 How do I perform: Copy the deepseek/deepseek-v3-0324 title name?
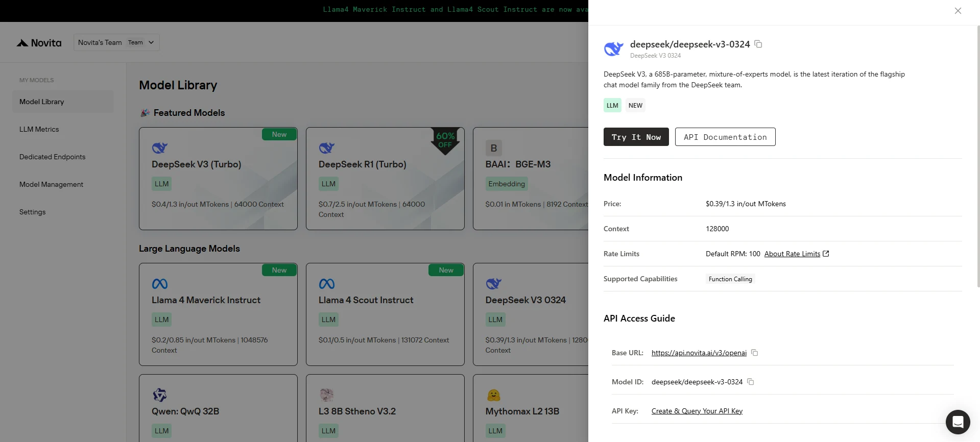click(758, 44)
